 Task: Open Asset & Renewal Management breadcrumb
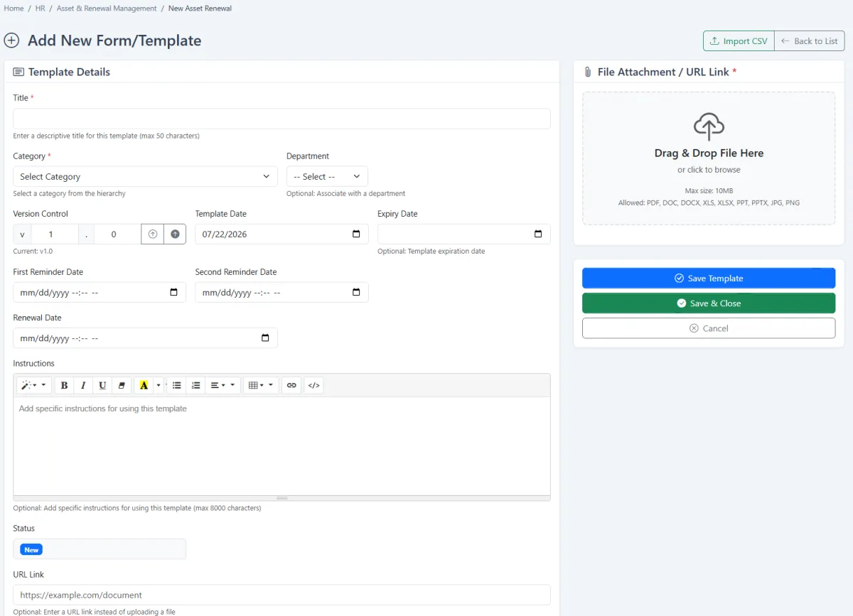point(107,9)
